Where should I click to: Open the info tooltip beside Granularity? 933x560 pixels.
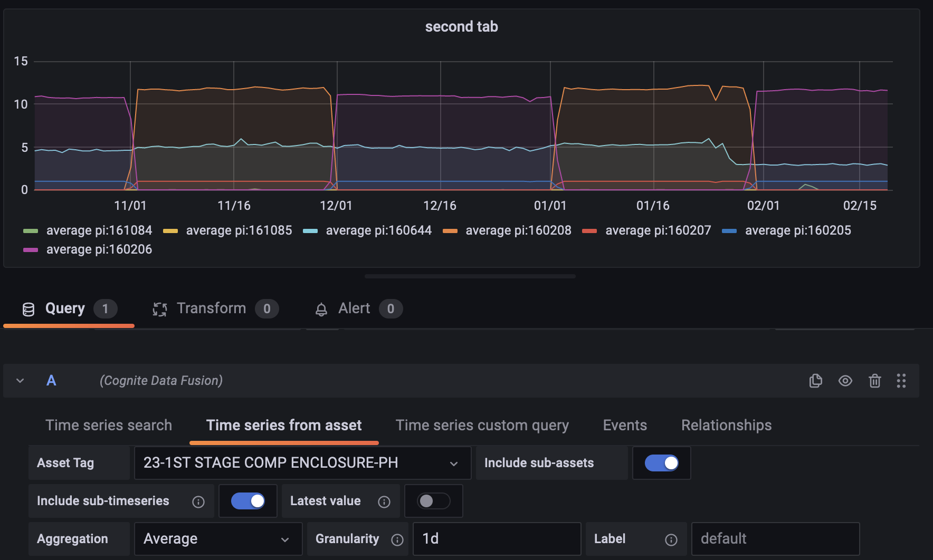(397, 539)
